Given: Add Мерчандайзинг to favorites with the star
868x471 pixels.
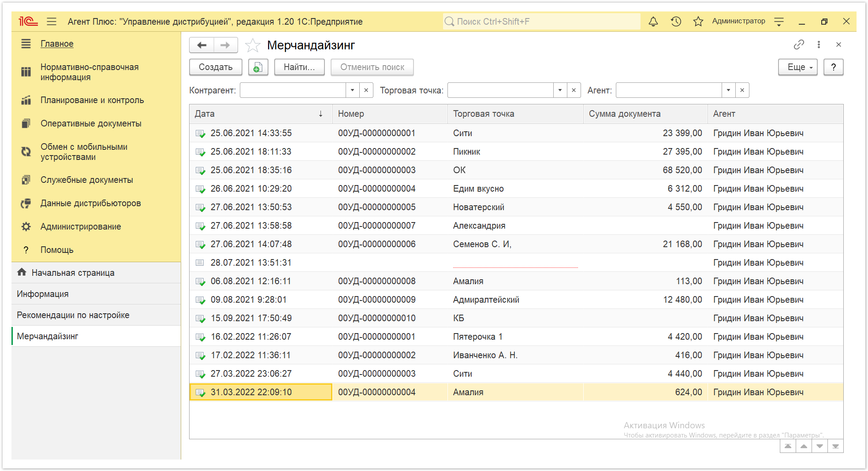Looking at the screenshot, I should pos(253,45).
